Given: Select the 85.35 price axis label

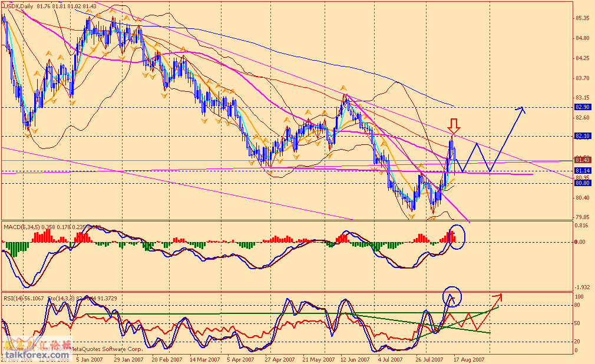Looking at the screenshot, I should [x=583, y=18].
